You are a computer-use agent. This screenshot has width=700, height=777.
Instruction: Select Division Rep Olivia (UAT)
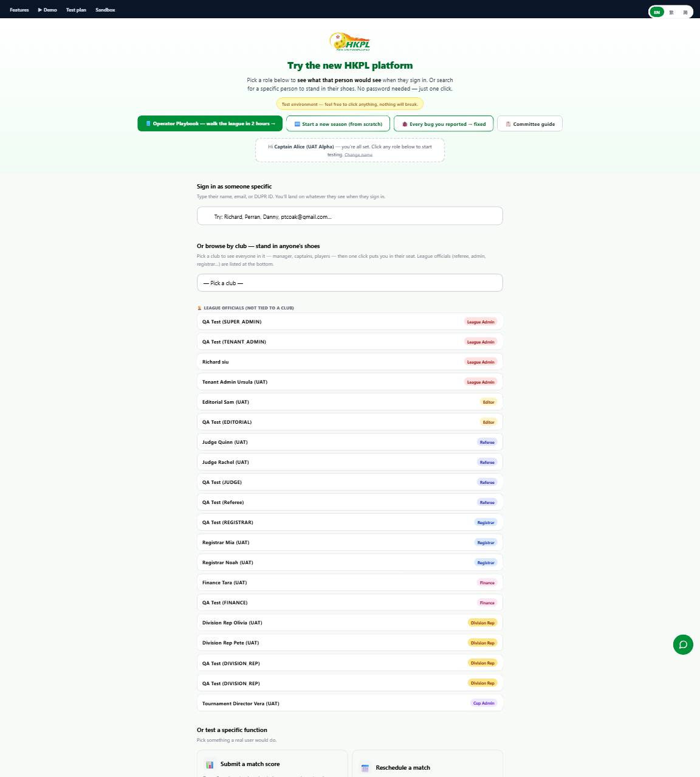click(349, 623)
